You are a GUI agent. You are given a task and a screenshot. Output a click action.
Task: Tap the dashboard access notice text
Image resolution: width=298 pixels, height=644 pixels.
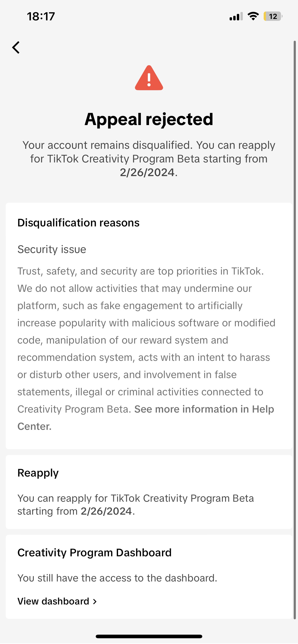[x=117, y=578]
